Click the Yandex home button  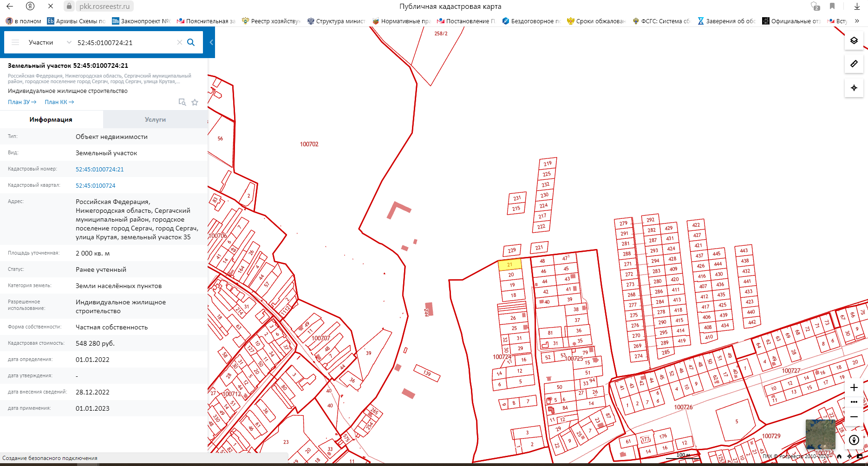point(30,6)
